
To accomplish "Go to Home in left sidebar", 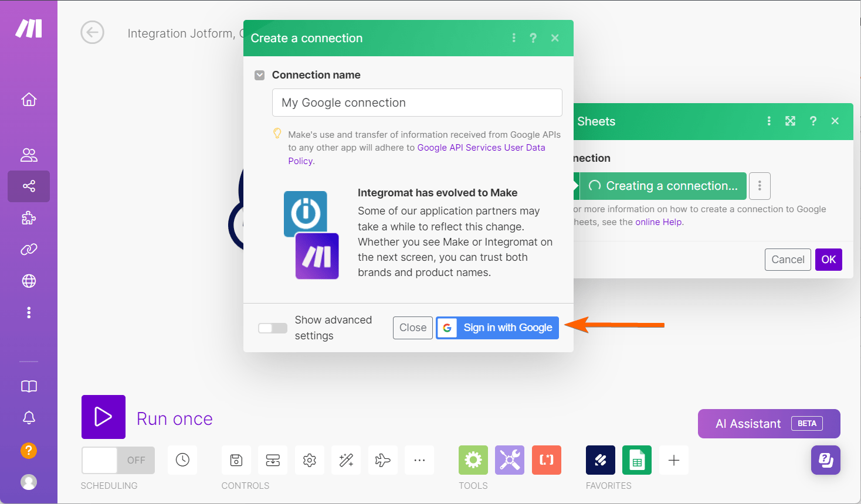I will point(29,100).
